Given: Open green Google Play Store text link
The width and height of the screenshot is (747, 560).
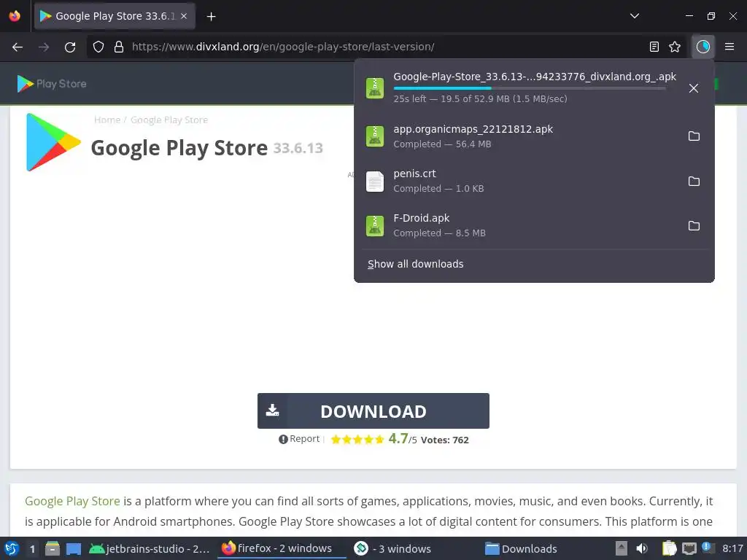Looking at the screenshot, I should 72,501.
